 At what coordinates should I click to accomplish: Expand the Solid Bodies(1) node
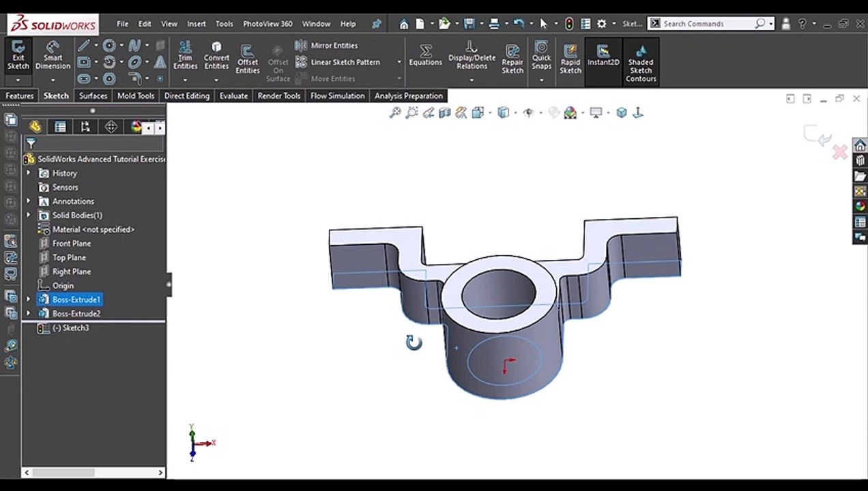(29, 215)
